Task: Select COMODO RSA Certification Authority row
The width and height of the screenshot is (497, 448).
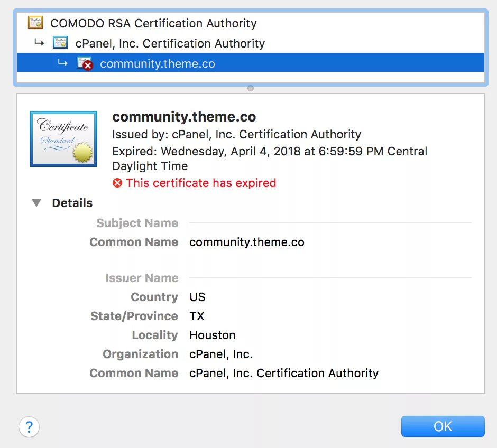Action: pos(251,23)
